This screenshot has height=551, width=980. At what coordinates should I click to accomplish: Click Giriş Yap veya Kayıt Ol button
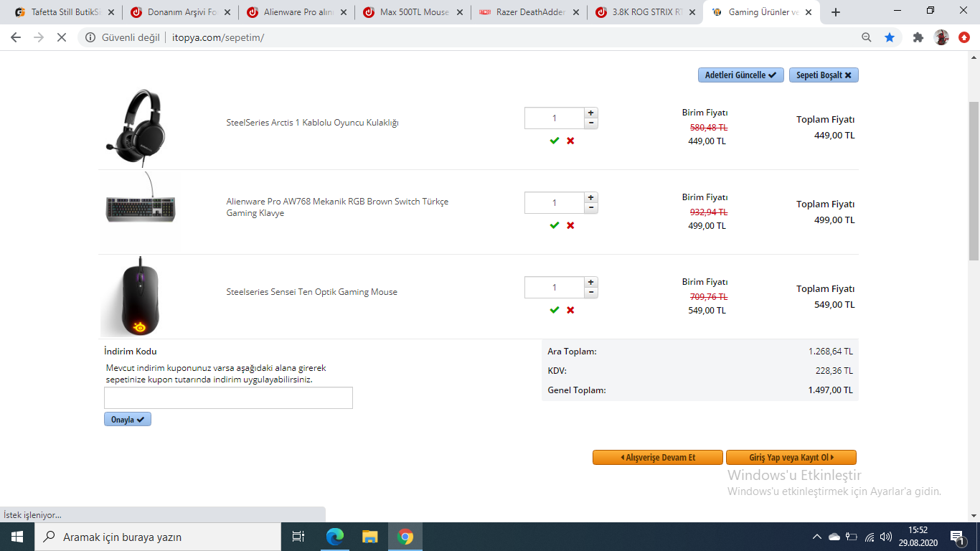point(791,458)
